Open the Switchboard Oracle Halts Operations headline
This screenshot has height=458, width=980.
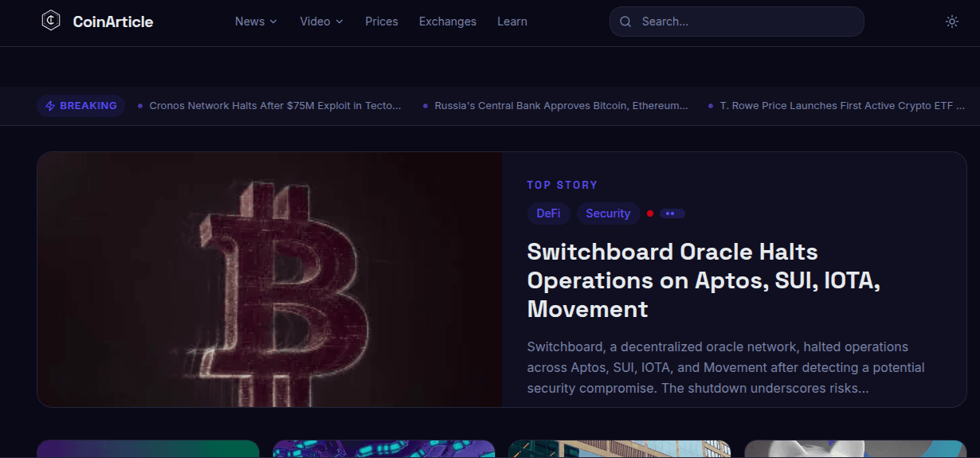[x=704, y=280]
